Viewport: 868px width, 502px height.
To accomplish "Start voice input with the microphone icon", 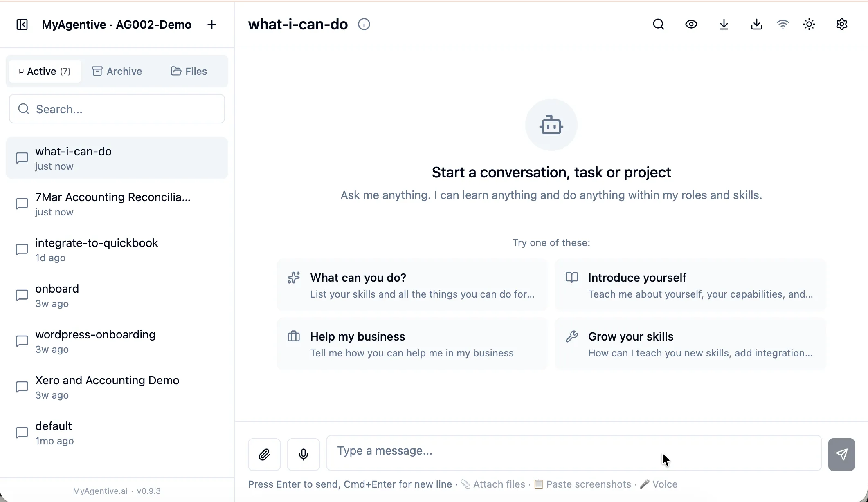I will tap(303, 454).
